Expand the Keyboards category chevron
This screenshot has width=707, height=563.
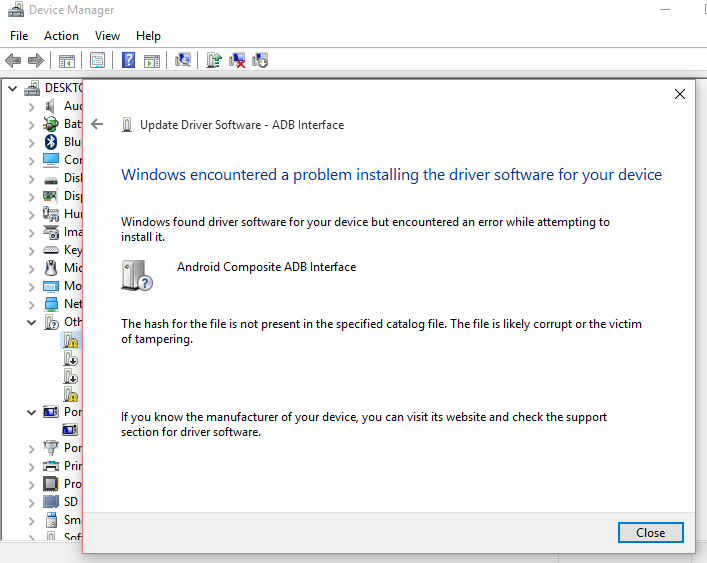click(32, 251)
